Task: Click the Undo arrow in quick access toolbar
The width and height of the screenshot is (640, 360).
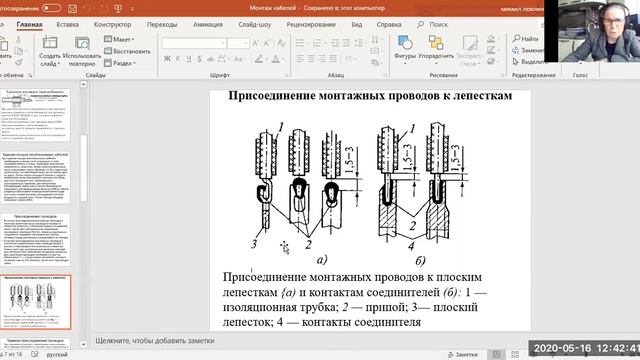Action: tap(87, 8)
